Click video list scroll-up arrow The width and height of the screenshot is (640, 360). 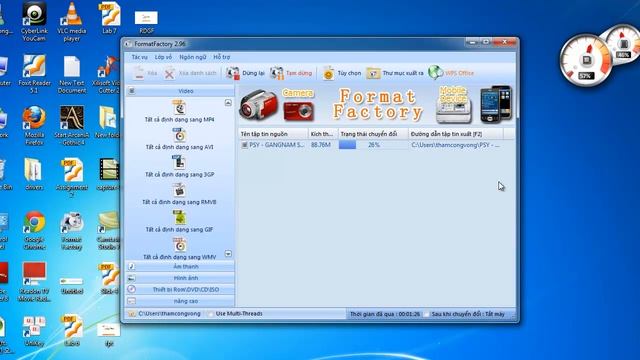tap(228, 102)
